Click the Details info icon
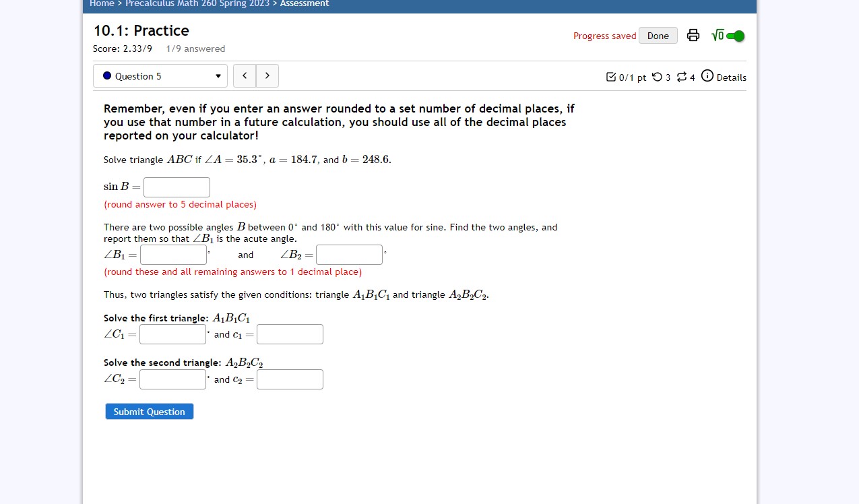 click(x=707, y=75)
